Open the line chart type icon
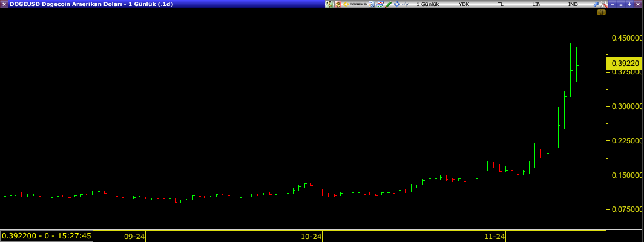Screen dimensions: 644x242 coord(379,4)
